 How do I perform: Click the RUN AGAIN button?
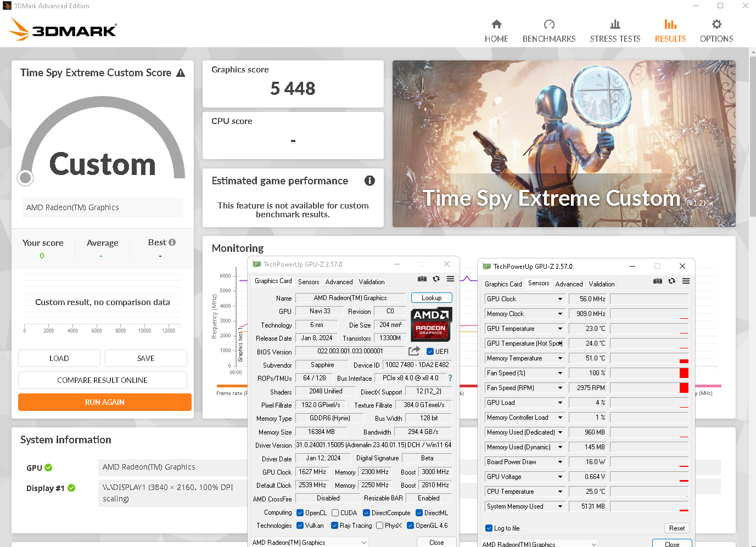(x=105, y=402)
